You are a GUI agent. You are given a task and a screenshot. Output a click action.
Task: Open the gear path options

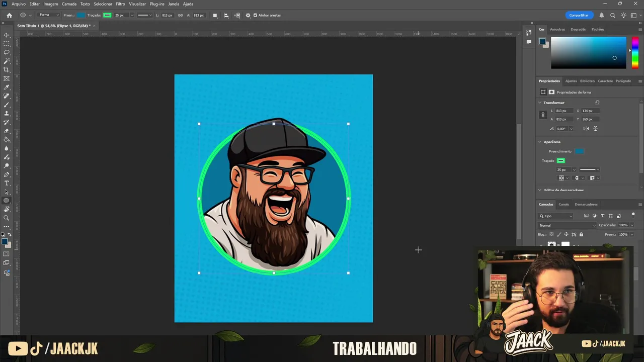[x=248, y=15]
